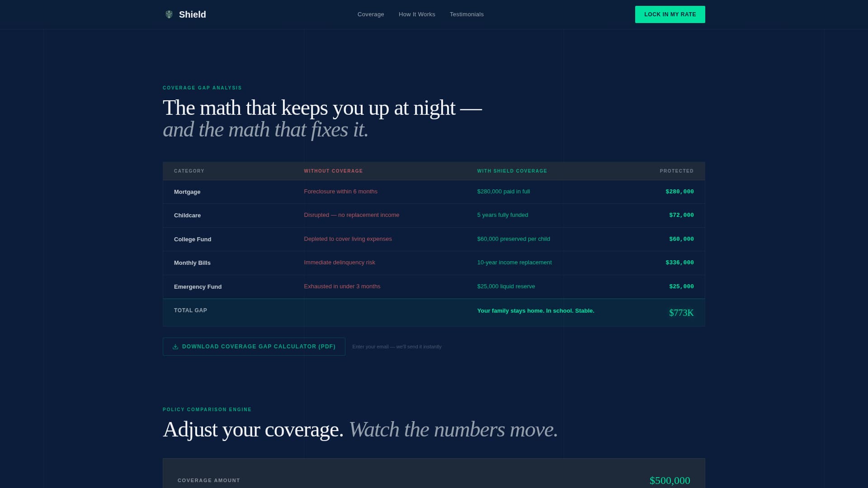Click the $336,000 protected amount
Screen dimensions: 868x488
(x=679, y=263)
